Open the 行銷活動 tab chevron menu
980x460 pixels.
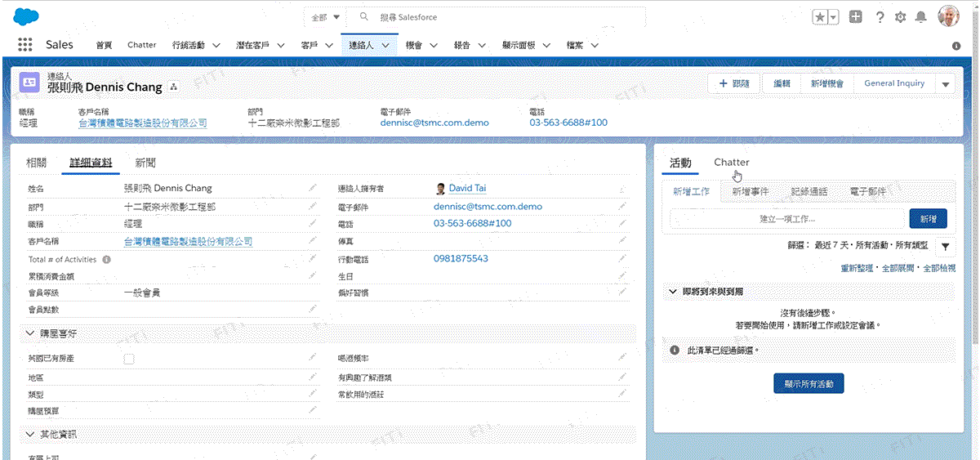coord(216,46)
